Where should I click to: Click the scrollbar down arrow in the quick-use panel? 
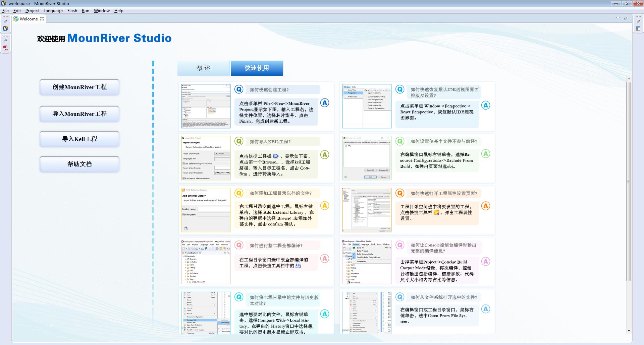[x=629, y=331]
